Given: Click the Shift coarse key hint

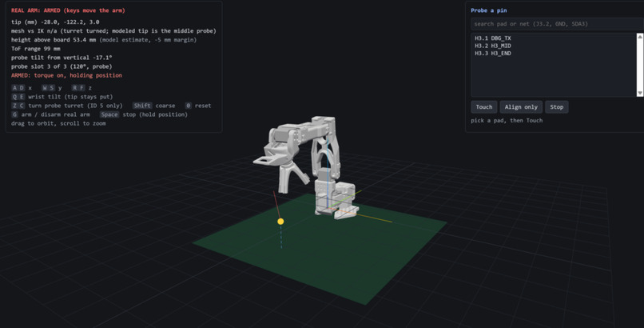Looking at the screenshot, I should tap(154, 106).
